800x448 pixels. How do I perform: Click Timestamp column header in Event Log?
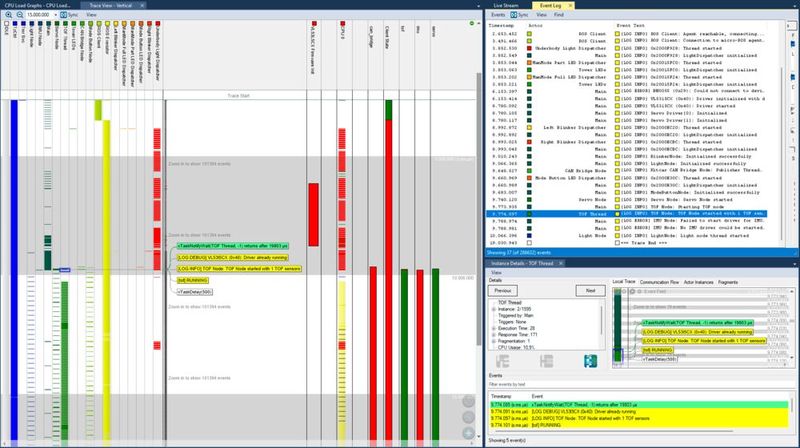click(501, 25)
